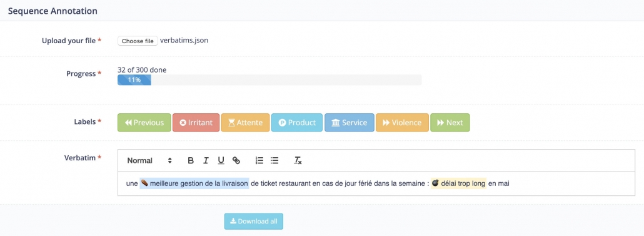Apply ordered numbered list formatting
The height and width of the screenshot is (236, 644).
click(259, 161)
